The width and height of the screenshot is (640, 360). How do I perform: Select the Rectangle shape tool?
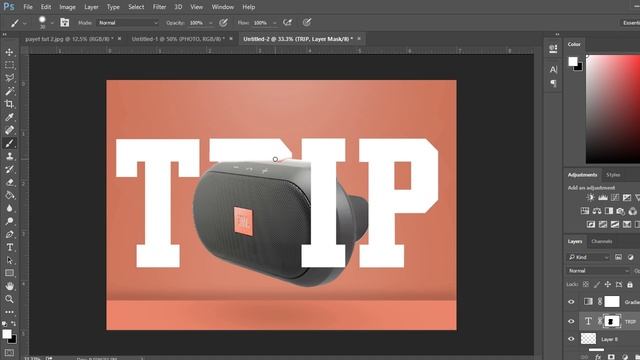pos(9,273)
